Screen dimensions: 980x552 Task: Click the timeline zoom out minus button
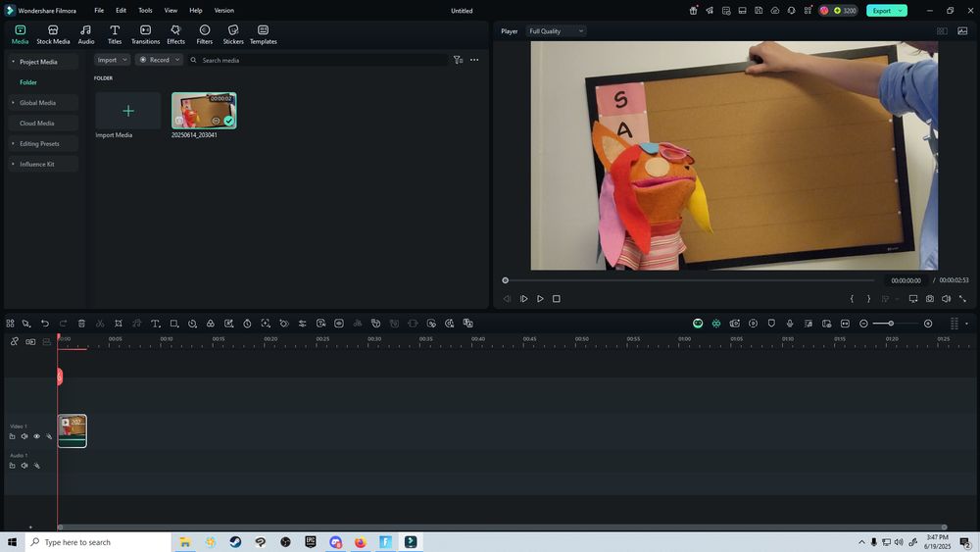click(x=863, y=324)
